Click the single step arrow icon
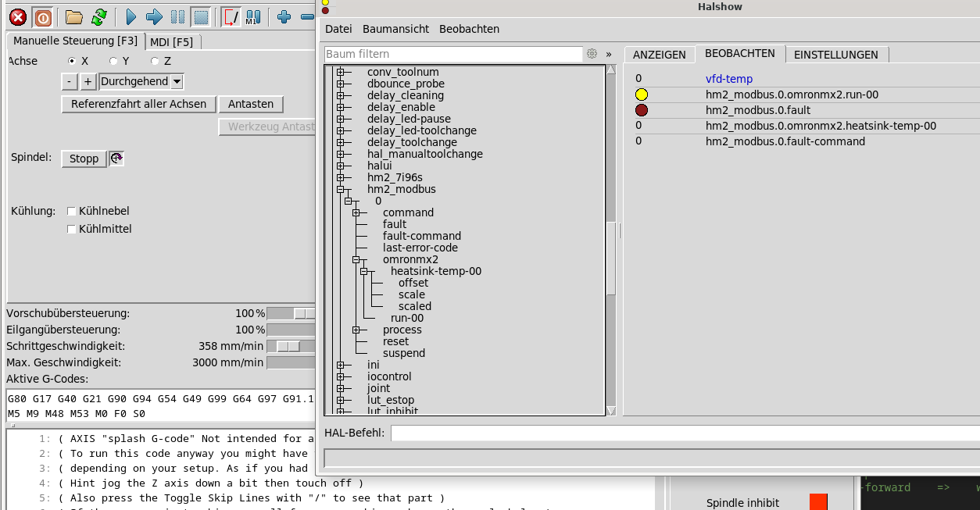 click(154, 16)
